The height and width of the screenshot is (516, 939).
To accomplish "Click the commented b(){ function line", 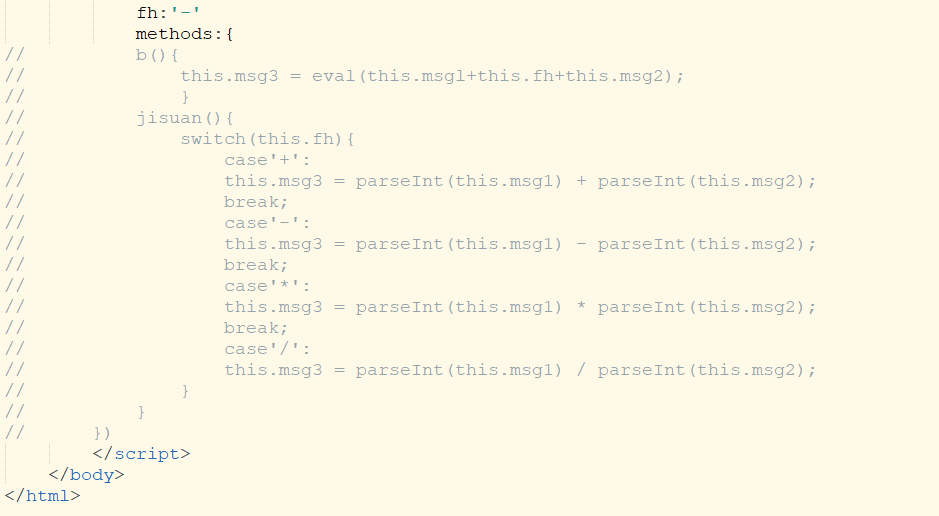I will (x=157, y=55).
